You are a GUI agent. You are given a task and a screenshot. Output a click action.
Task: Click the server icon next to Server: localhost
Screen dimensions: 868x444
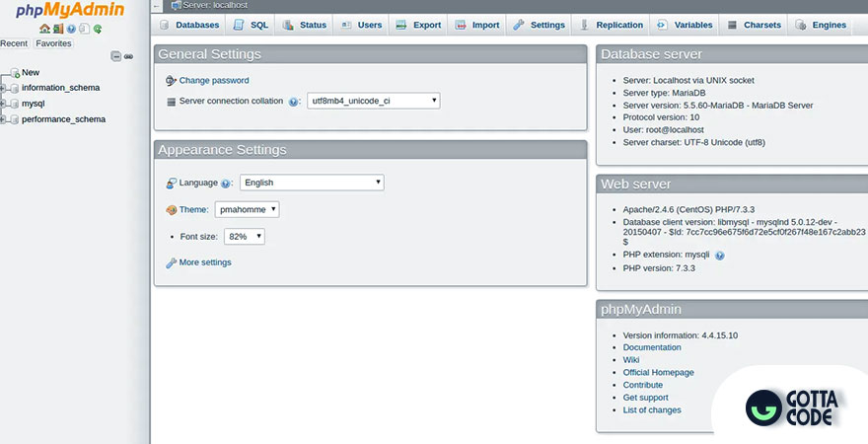pyautogui.click(x=176, y=6)
